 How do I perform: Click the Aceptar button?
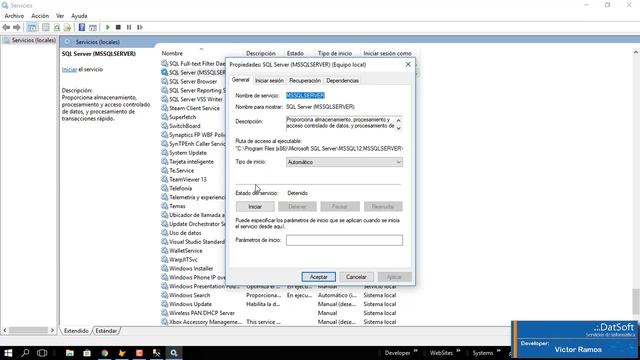[318, 277]
